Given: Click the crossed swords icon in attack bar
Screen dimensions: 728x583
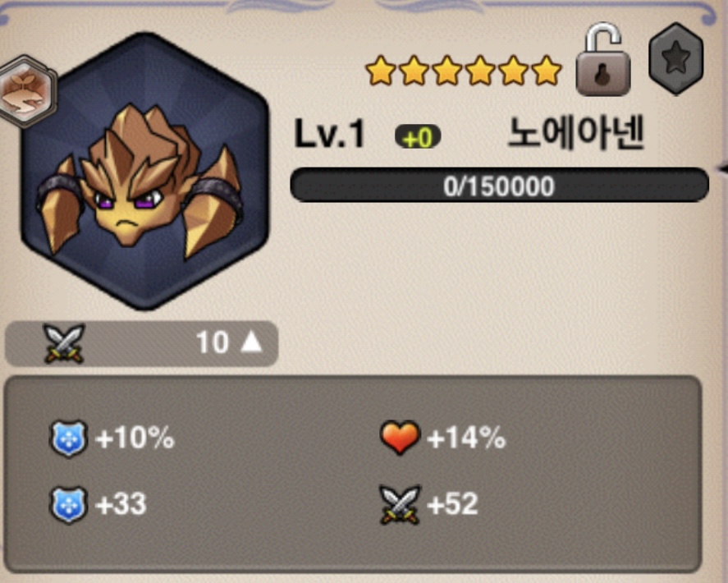Looking at the screenshot, I should (x=63, y=343).
